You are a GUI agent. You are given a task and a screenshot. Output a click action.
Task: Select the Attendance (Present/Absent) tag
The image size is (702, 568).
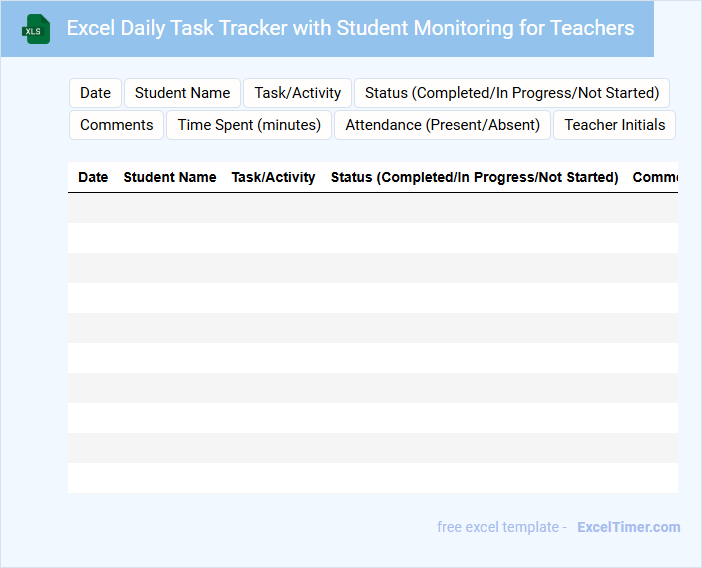(442, 125)
